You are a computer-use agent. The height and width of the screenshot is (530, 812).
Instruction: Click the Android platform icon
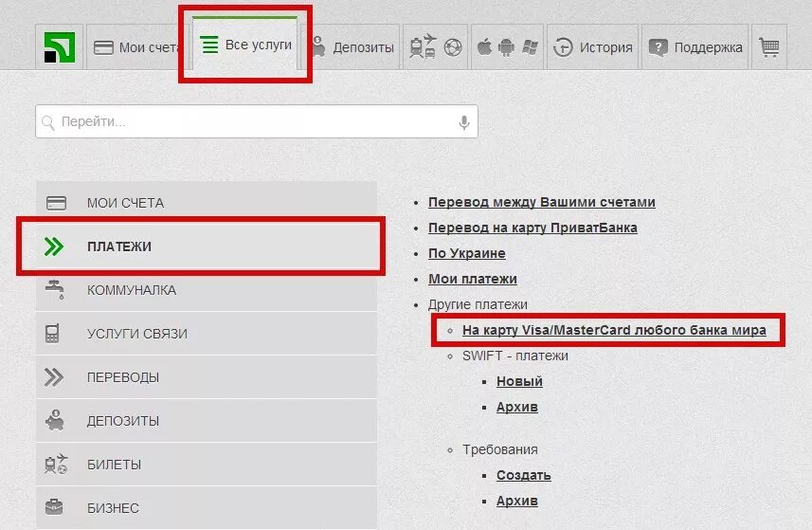point(506,47)
